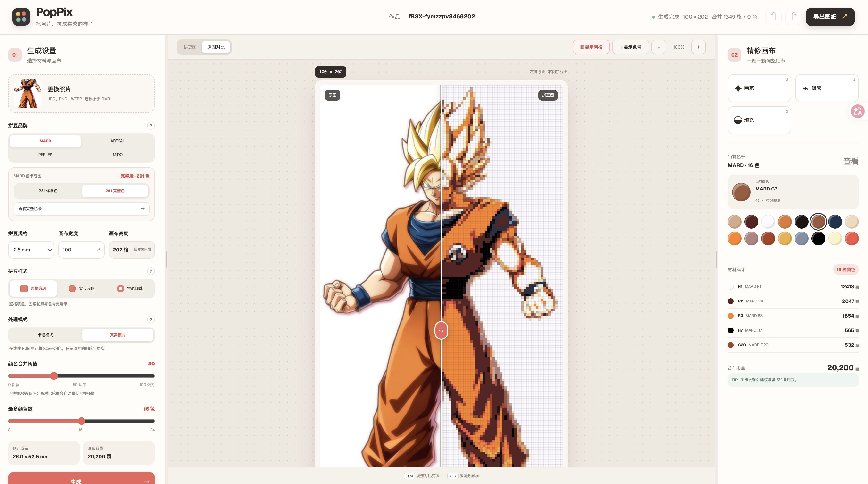This screenshot has height=484, width=868.
Task: Switch to the 原图对比 tab
Action: tap(216, 47)
